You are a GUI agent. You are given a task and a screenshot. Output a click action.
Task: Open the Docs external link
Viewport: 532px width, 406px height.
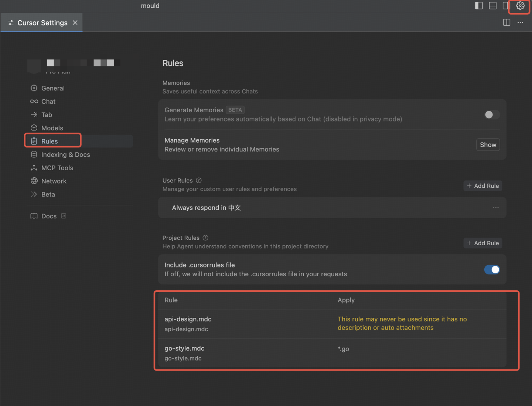48,216
